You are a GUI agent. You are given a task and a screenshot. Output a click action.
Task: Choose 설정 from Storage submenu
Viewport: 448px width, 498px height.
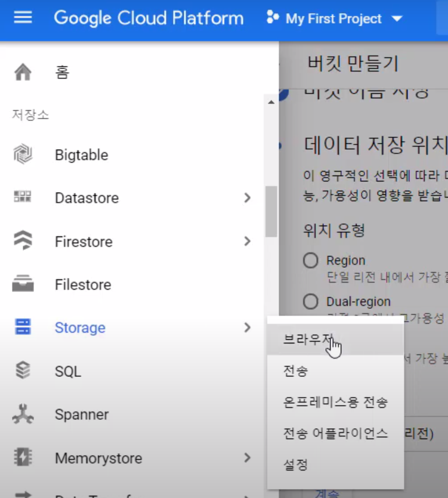pyautogui.click(x=335, y=465)
